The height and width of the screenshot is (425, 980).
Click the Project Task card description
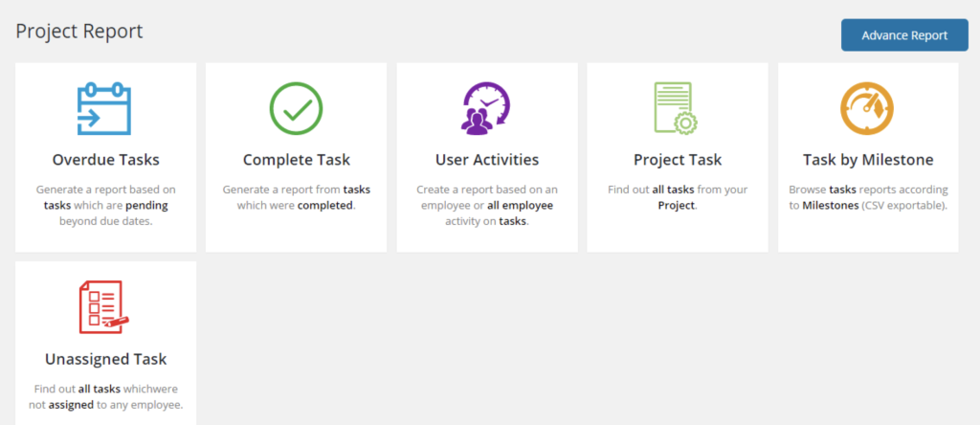pyautogui.click(x=678, y=197)
